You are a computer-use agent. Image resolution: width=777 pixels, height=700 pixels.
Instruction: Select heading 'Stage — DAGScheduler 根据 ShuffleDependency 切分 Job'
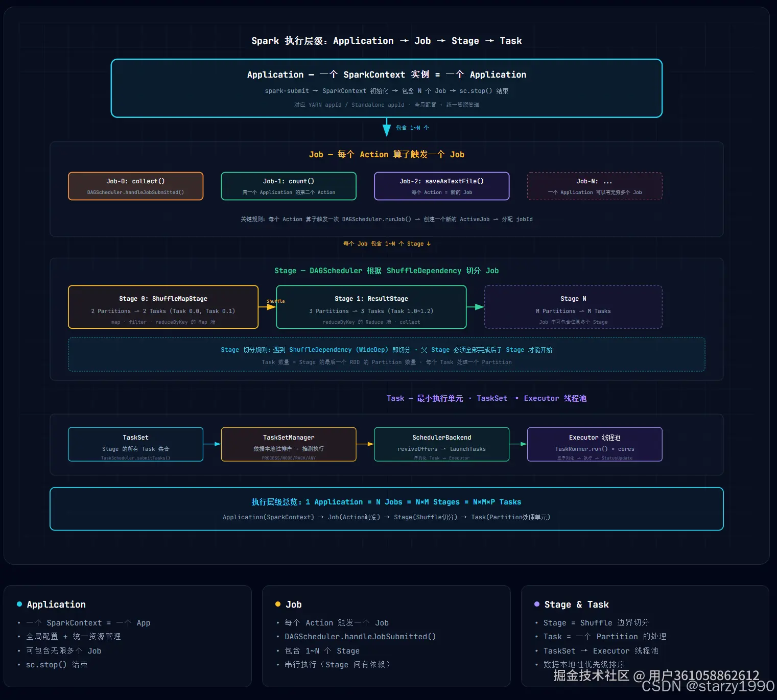point(387,271)
